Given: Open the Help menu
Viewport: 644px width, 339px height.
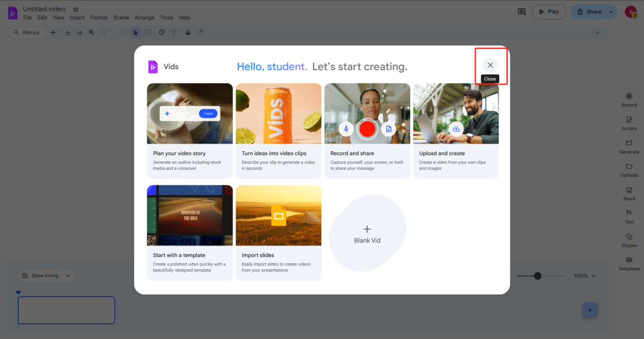Looking at the screenshot, I should 184,18.
